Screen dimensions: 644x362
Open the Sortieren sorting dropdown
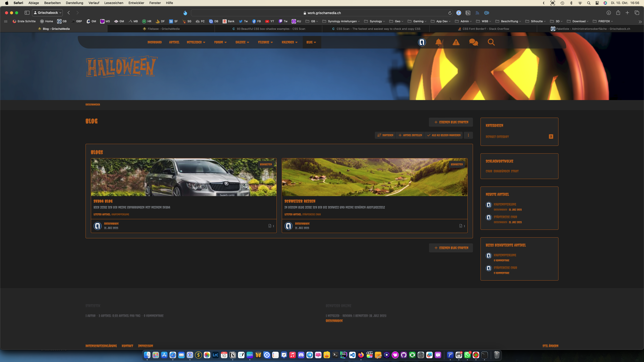(385, 135)
